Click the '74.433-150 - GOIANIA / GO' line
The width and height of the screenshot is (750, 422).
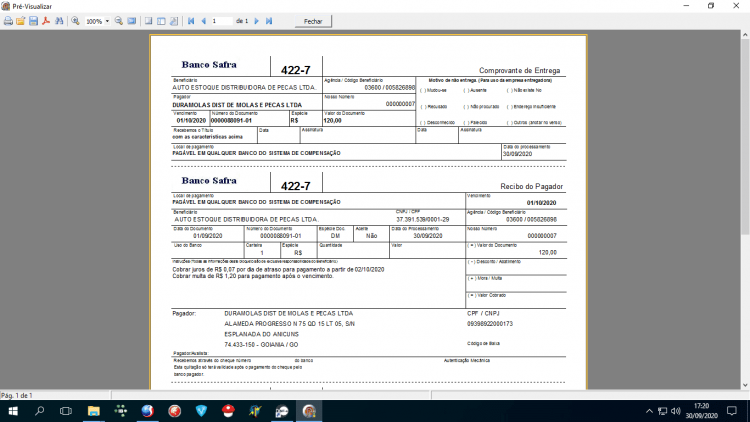coord(261,344)
